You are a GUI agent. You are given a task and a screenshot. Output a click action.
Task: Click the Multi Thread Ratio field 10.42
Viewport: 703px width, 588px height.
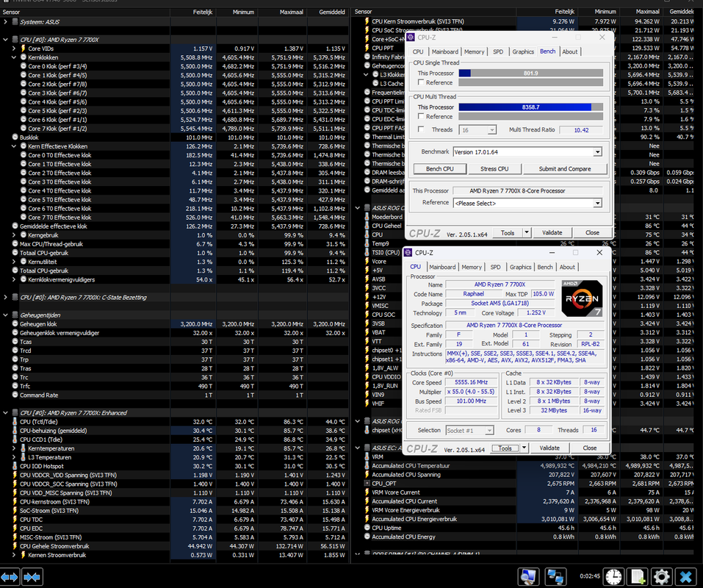pos(581,130)
